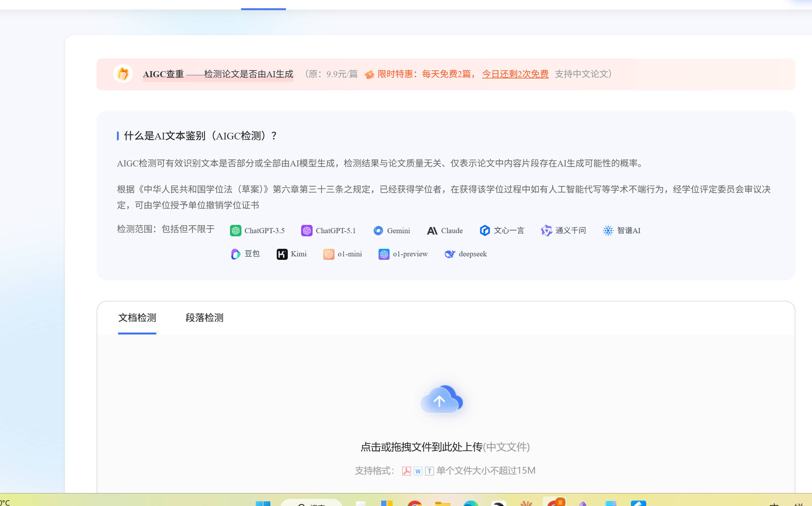The width and height of the screenshot is (812, 506).
Task: Click the deepseek text label
Action: 473,254
